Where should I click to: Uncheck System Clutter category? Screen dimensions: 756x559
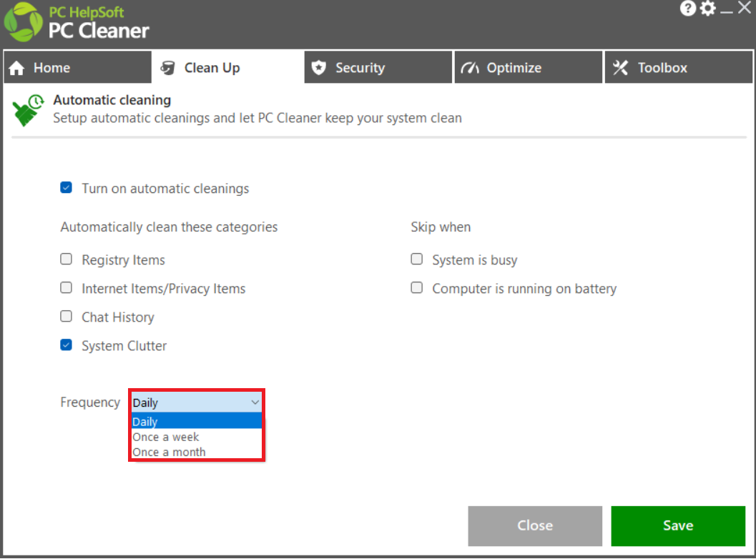(66, 345)
